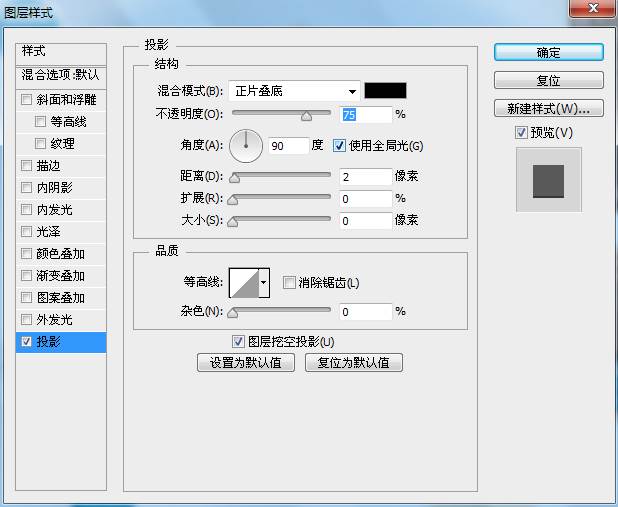618x507 pixels.
Task: Click the 复位 button
Action: pos(549,80)
